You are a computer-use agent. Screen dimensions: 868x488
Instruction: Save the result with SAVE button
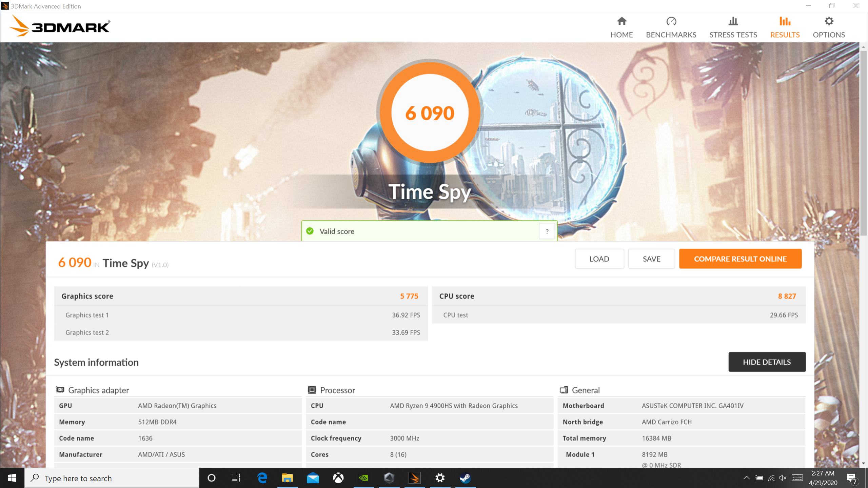651,259
